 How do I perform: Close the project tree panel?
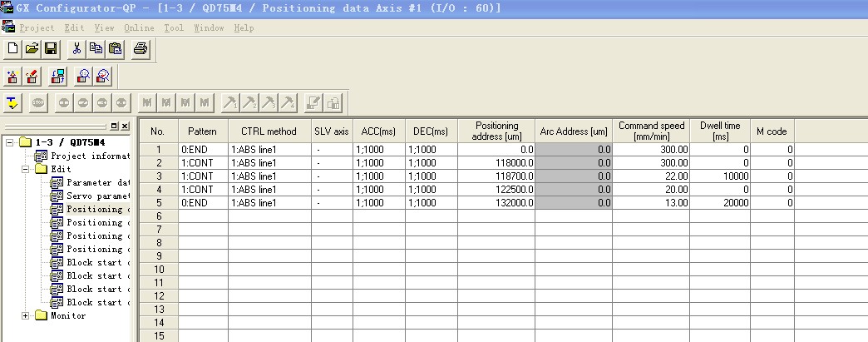click(125, 126)
